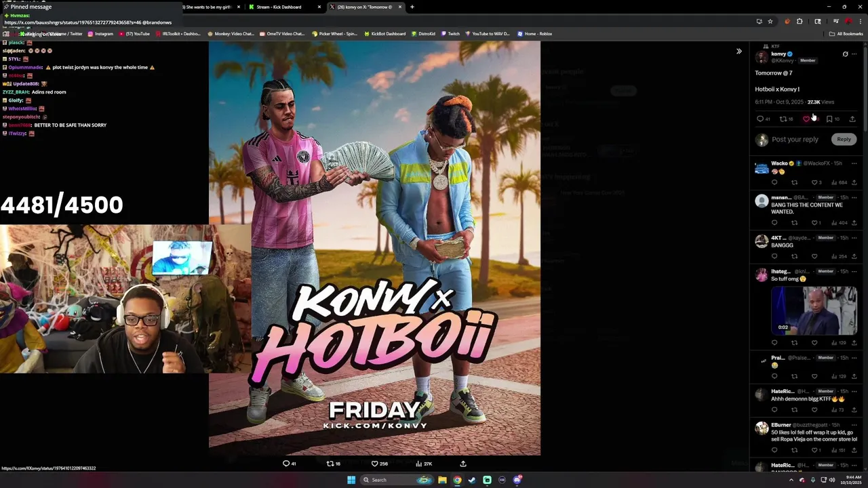Open konvy's profile avatar in the sidebar
868x488 pixels.
tap(762, 58)
